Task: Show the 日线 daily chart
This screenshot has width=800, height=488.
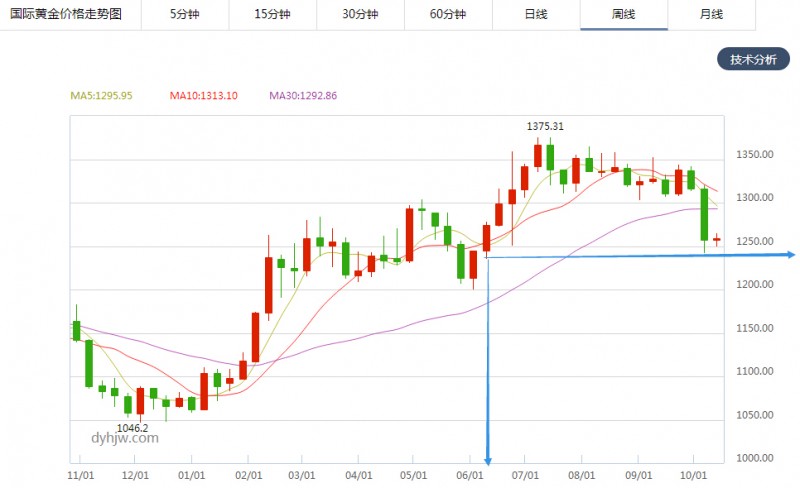Action: (x=536, y=15)
